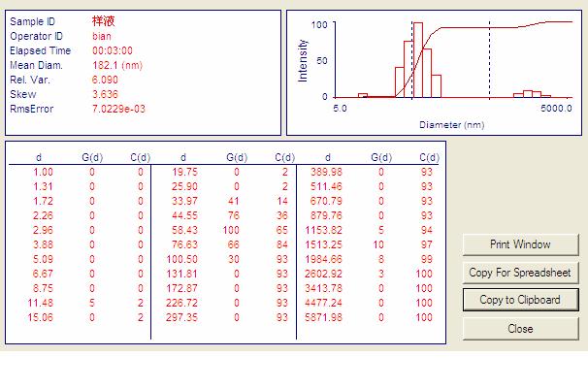Click the last C(d) column header
The width and height of the screenshot is (588, 389).
430,157
